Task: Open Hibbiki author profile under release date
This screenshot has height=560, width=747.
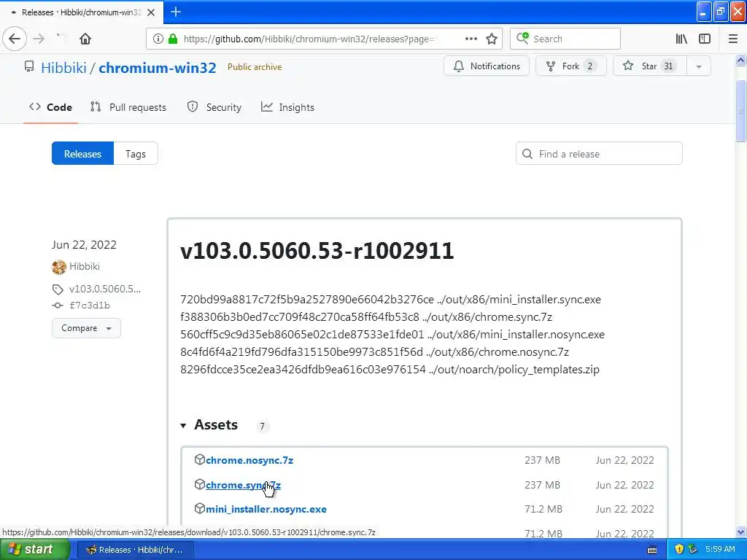Action: 85,266
